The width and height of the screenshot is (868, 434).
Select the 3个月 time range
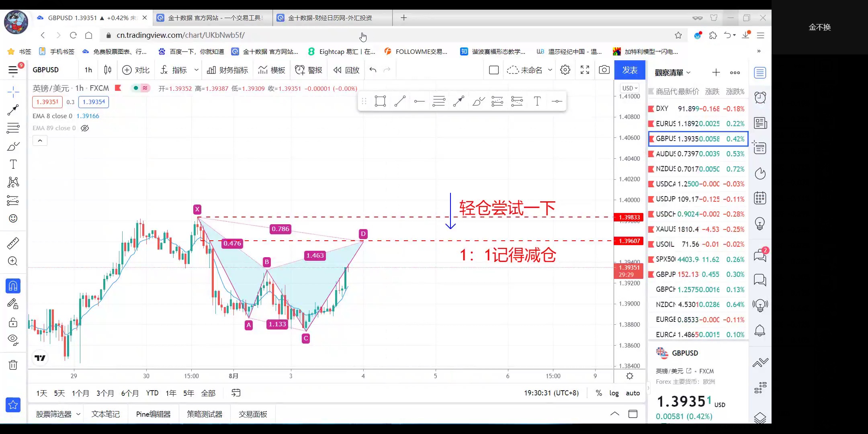click(x=105, y=393)
